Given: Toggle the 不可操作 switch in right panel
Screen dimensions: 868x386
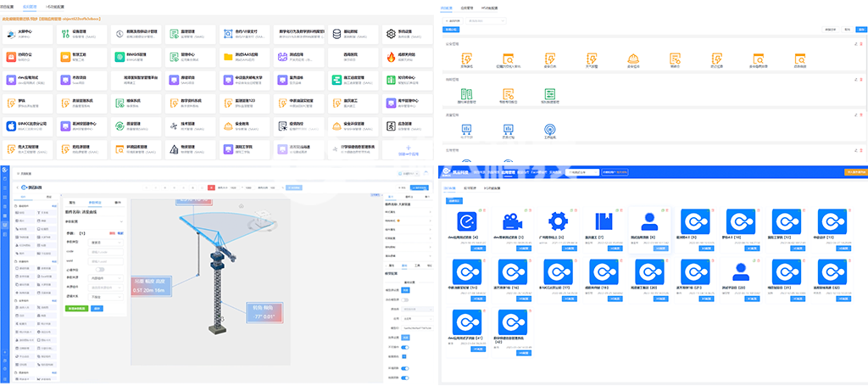Looking at the screenshot, I should tap(404, 347).
